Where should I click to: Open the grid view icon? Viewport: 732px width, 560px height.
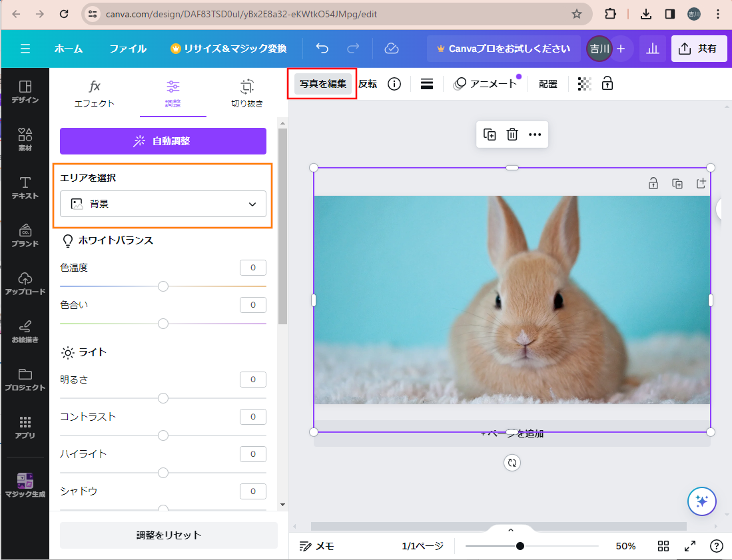click(x=663, y=546)
